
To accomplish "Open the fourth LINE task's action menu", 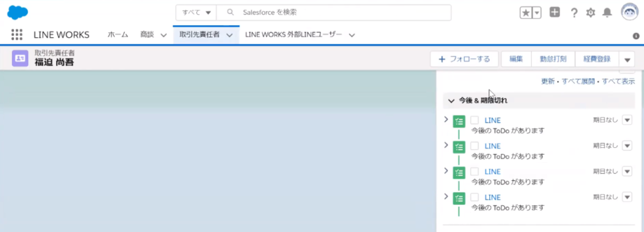I will [627, 197].
